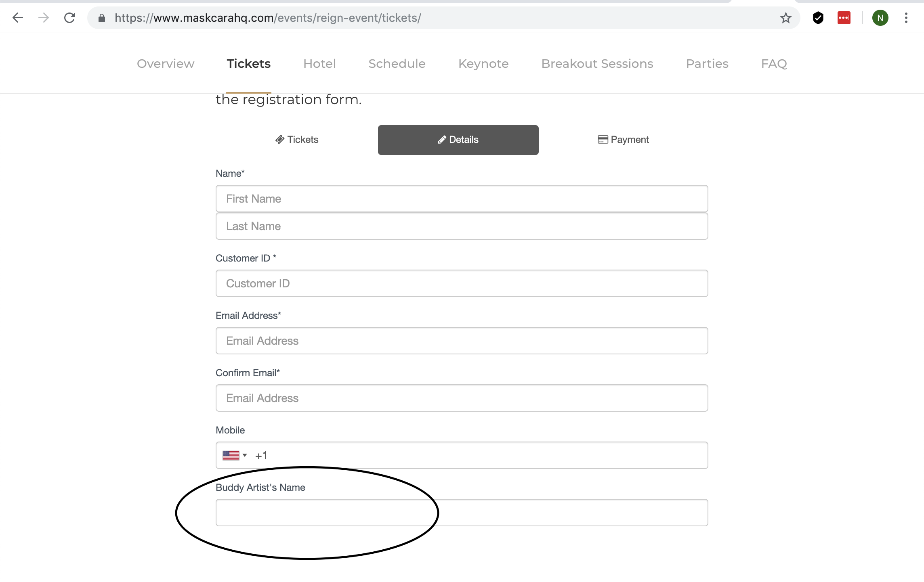The height and width of the screenshot is (582, 924).
Task: Go to the Payment step tab
Action: (623, 140)
